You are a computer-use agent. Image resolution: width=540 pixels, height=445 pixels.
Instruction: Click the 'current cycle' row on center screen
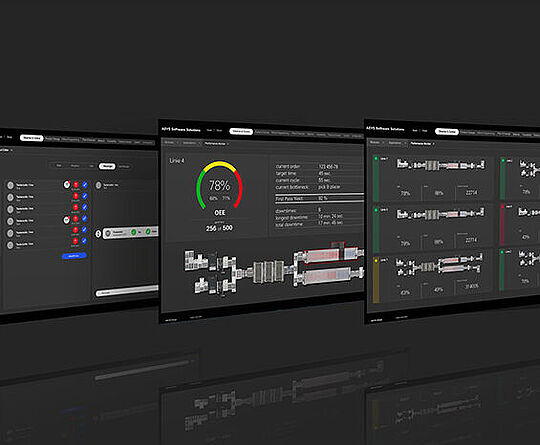click(319, 180)
